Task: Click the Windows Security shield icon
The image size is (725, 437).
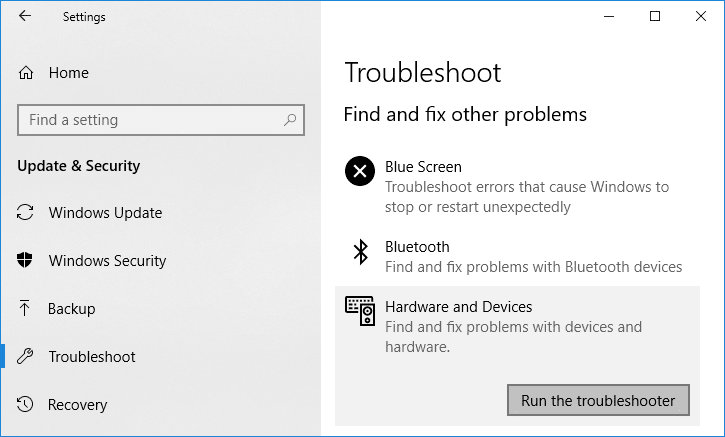Action: coord(26,261)
